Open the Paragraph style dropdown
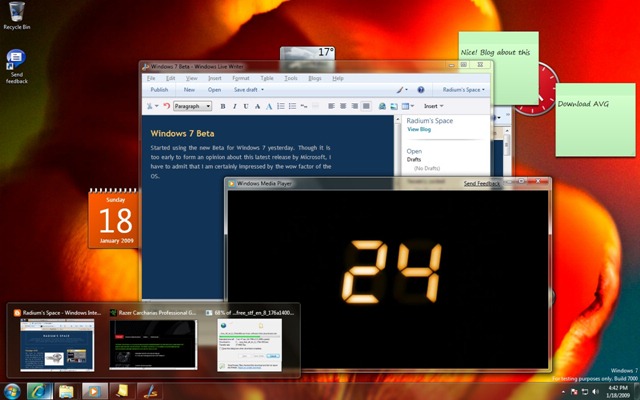Screen dimensions: 640x400 click(192, 106)
